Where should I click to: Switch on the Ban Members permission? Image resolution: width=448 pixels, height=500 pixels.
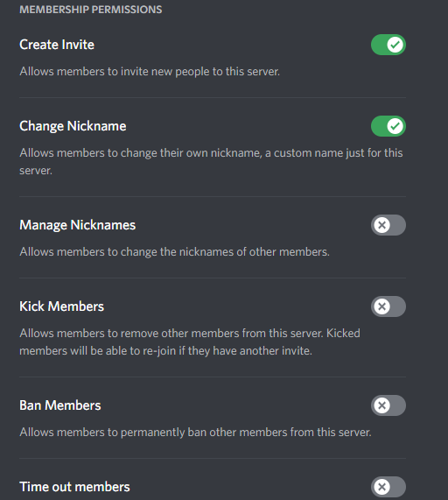[388, 405]
